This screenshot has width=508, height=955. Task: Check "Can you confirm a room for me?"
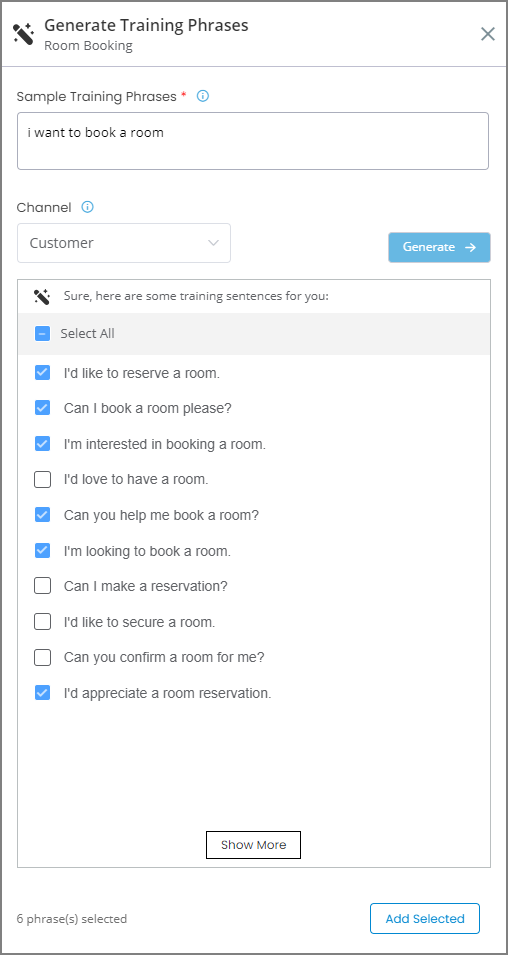pos(42,658)
